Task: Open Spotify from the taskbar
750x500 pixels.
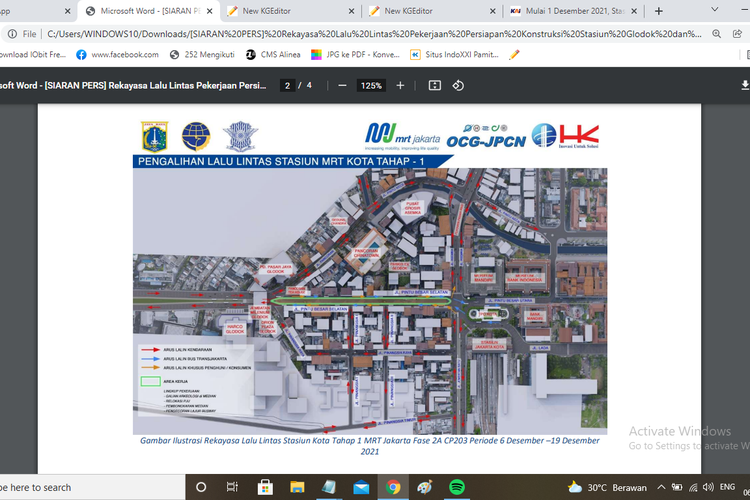Action: tap(457, 487)
